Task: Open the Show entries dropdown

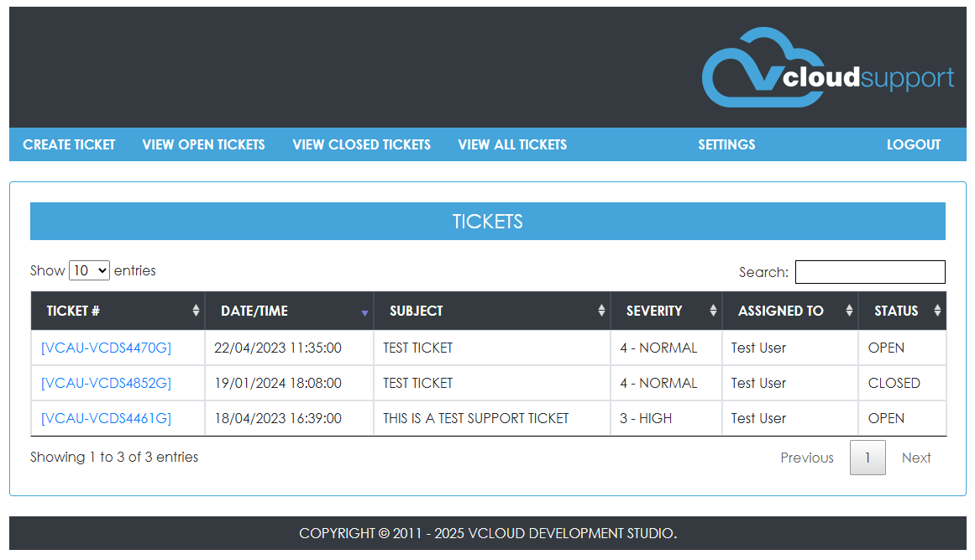Action: point(89,270)
